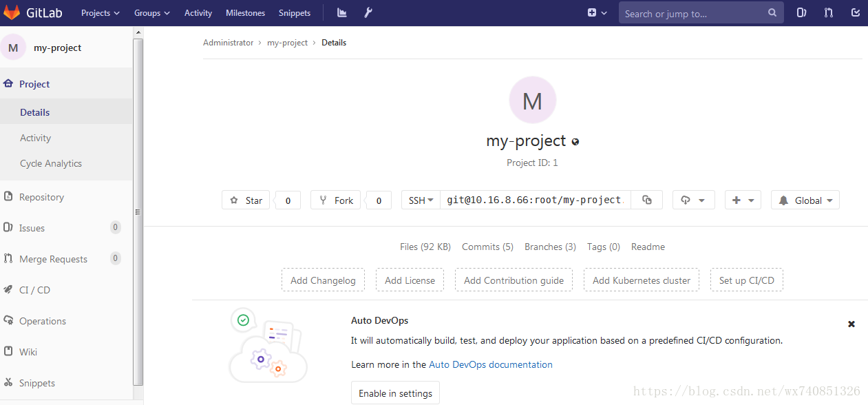The height and width of the screenshot is (405, 868).
Task: Click the Snippets scissors icon
Action: tap(8, 382)
